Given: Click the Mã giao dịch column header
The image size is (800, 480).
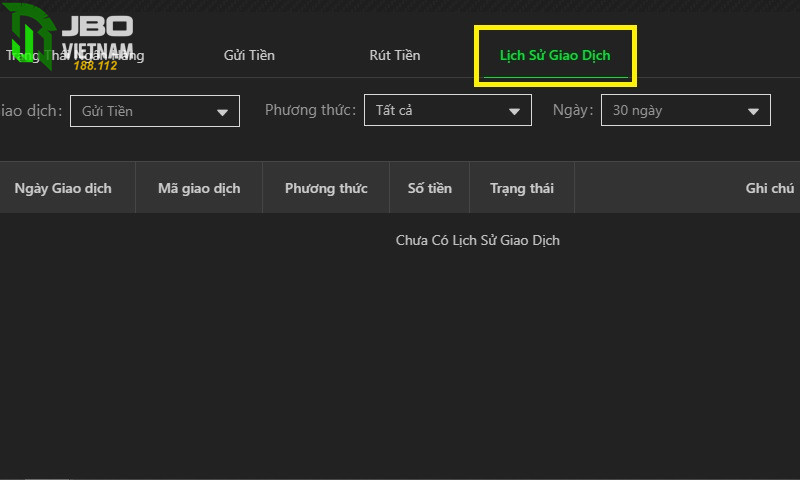Looking at the screenshot, I should [199, 188].
